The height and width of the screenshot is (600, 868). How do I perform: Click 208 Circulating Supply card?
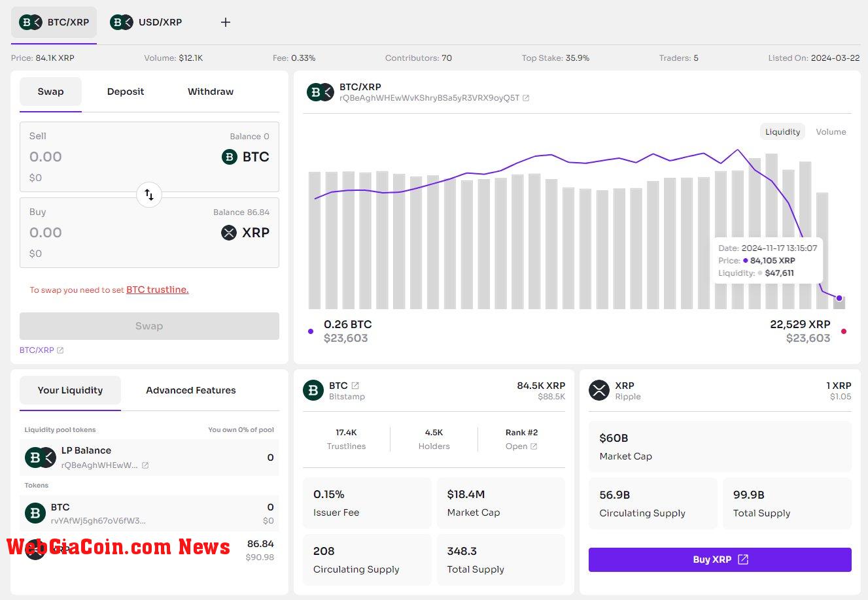(x=367, y=559)
